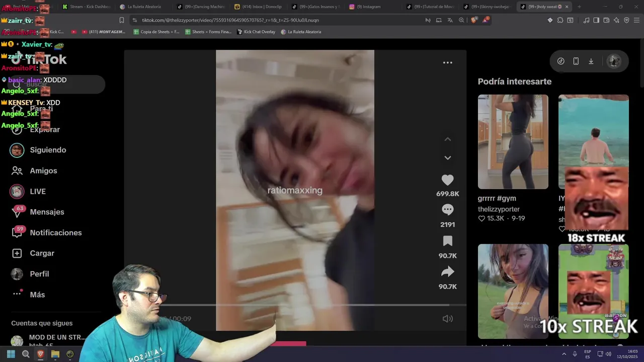The image size is (644, 362).
Task: Open the Brave wallet icon
Action: point(606,20)
